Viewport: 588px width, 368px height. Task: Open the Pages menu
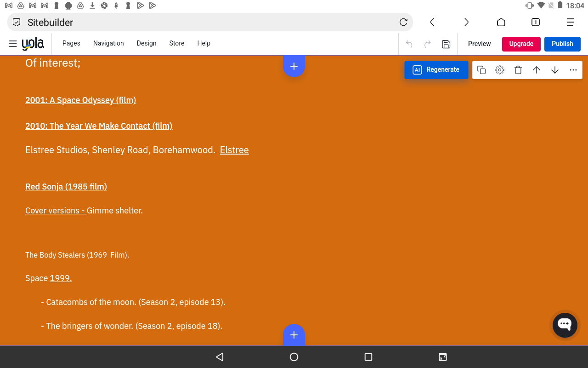click(71, 43)
